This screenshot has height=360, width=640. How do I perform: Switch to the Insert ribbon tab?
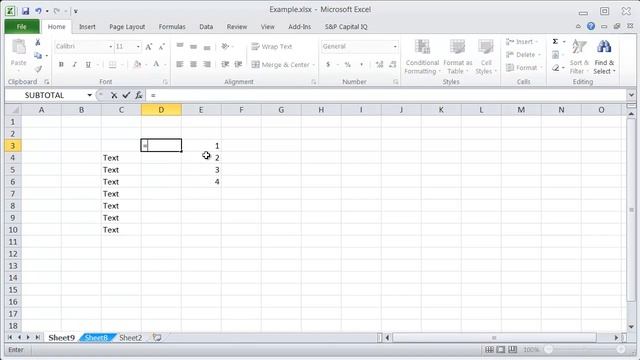[x=87, y=27]
